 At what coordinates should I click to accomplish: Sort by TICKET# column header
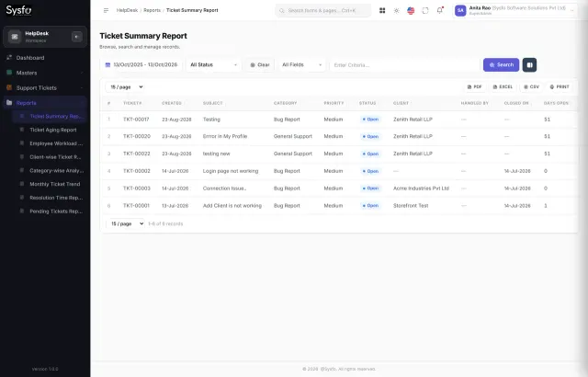point(132,103)
